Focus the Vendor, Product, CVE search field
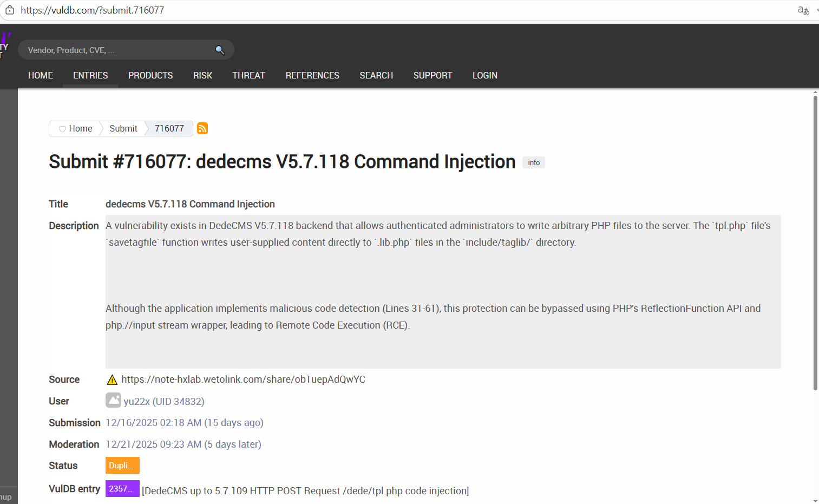This screenshot has height=504, width=819. 116,50
